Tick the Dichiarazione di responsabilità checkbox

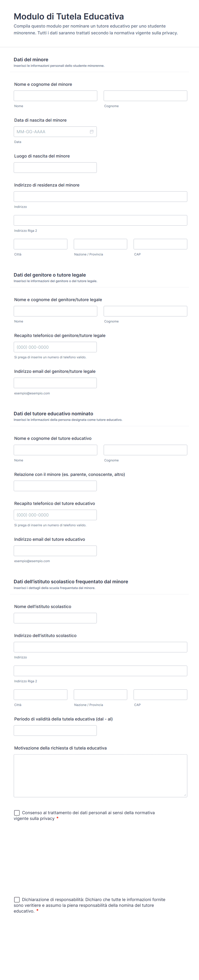tap(17, 900)
